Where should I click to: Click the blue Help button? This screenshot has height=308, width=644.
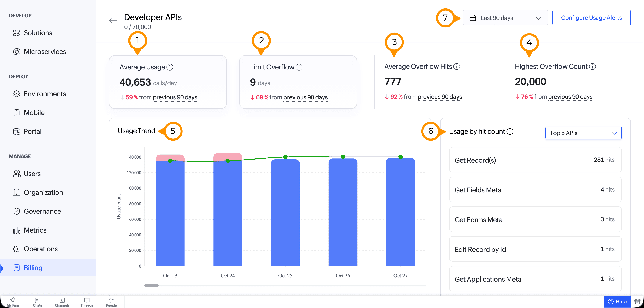pyautogui.click(x=617, y=301)
